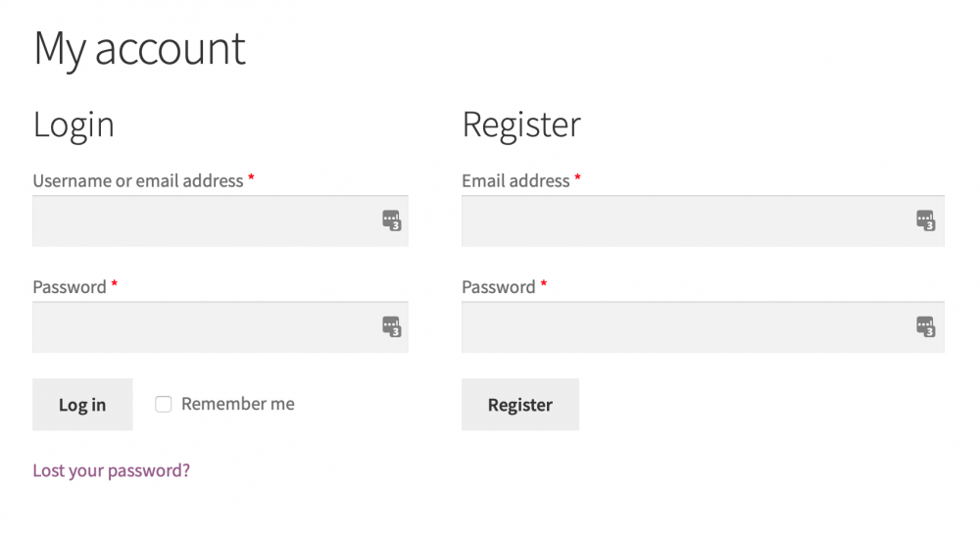The image size is (980, 541).
Task: Click password manager icon in Username field
Action: 391,220
